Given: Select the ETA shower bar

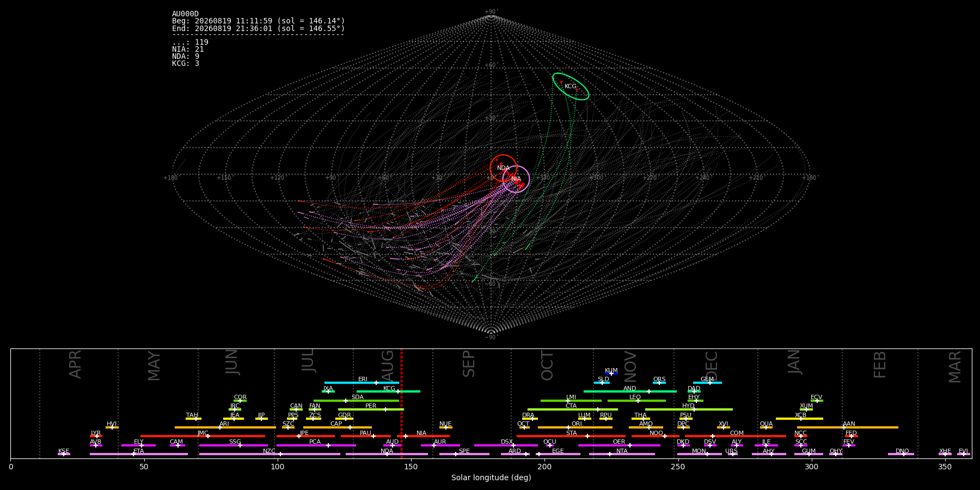Looking at the screenshot, I should point(139,454).
